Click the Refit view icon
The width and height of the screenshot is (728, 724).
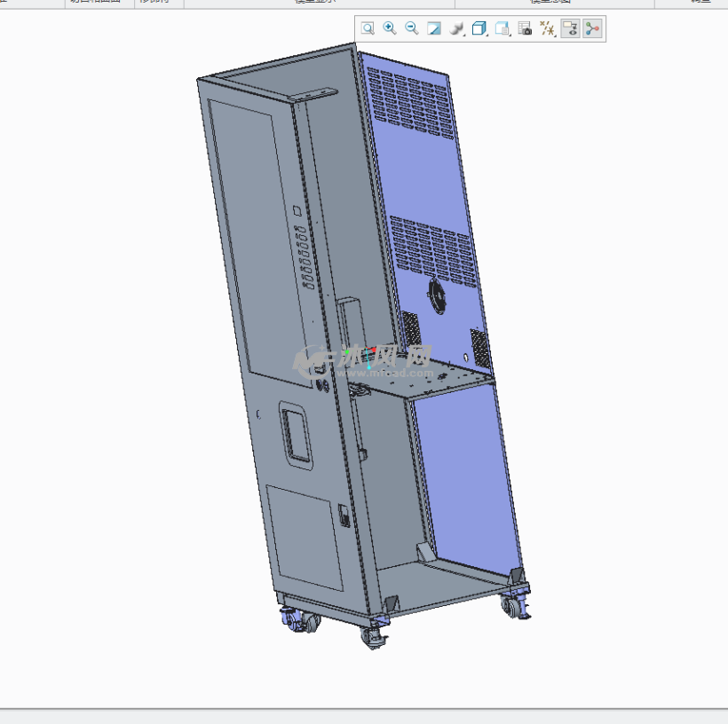tap(368, 28)
